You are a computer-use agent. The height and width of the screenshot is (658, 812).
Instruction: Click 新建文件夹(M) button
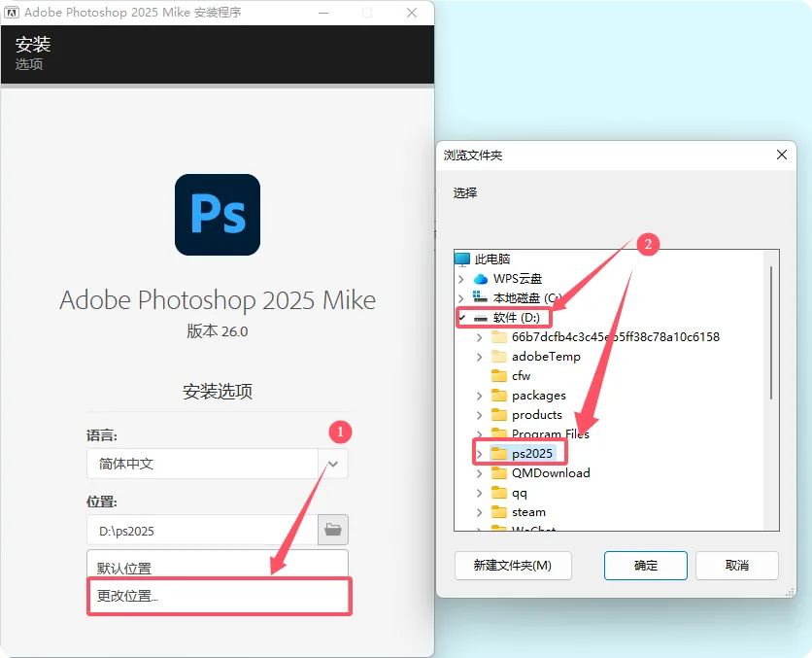(x=513, y=566)
